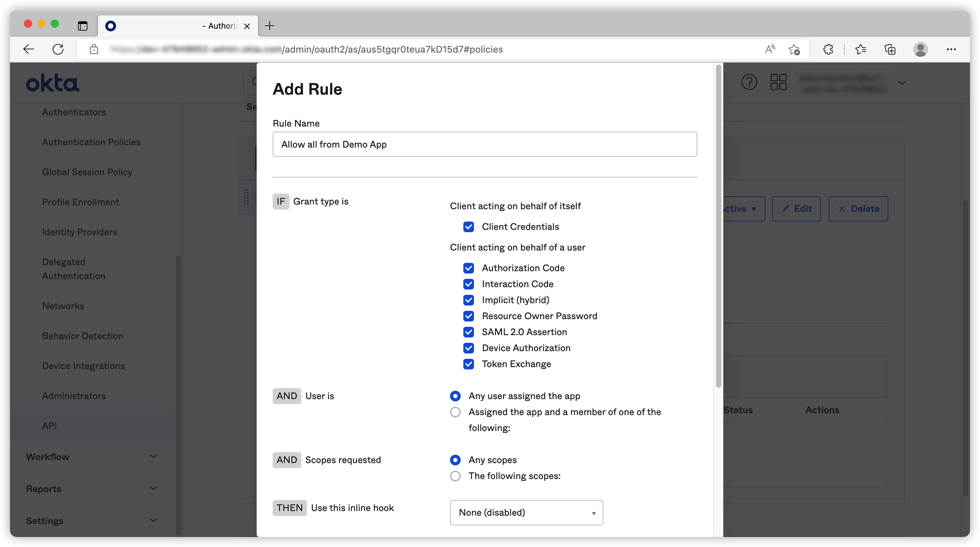Click the browser back arrow
This screenshot has width=980, height=547.
tap(29, 49)
